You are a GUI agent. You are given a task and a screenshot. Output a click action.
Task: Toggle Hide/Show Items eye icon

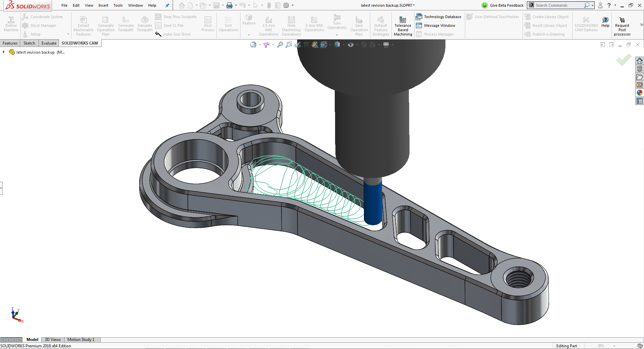click(x=351, y=45)
